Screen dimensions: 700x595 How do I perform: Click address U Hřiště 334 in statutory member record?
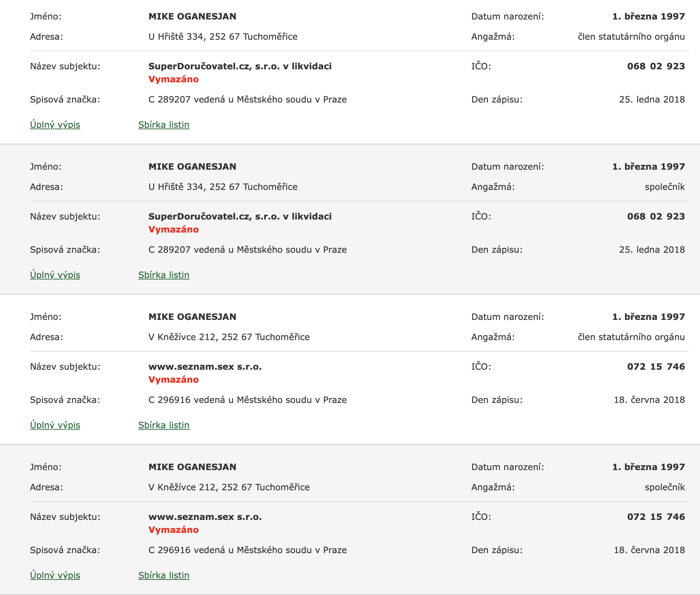point(223,36)
